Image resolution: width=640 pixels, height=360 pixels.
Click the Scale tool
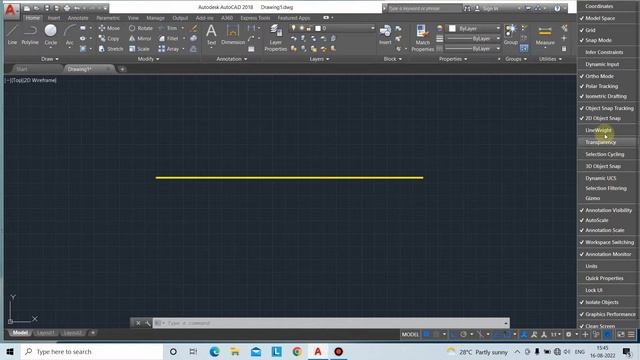(139, 49)
